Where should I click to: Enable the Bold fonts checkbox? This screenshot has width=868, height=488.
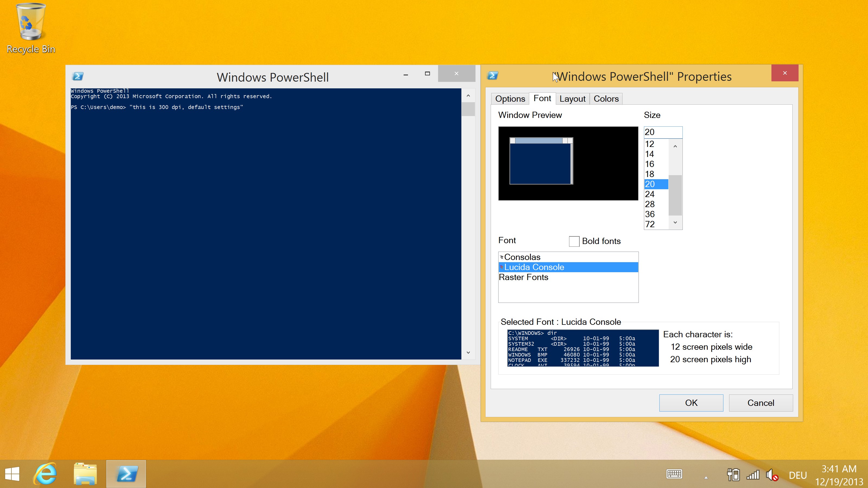coord(574,241)
